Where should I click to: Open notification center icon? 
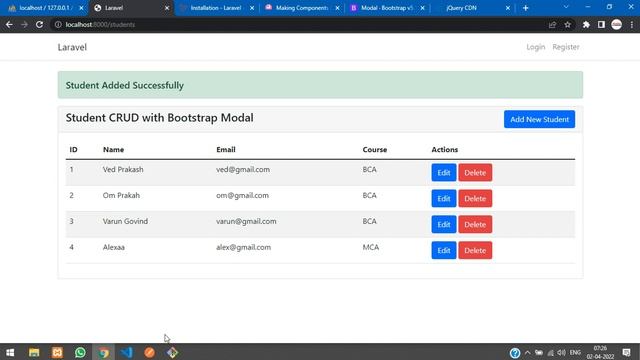(x=627, y=353)
